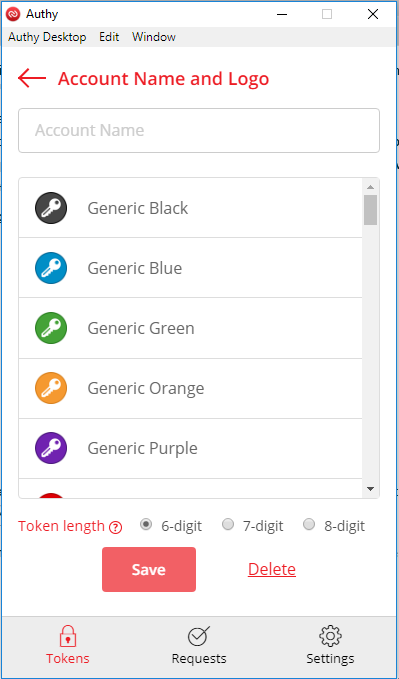Click the logo list scroll-up arrow
The height and width of the screenshot is (679, 399).
[x=370, y=187]
